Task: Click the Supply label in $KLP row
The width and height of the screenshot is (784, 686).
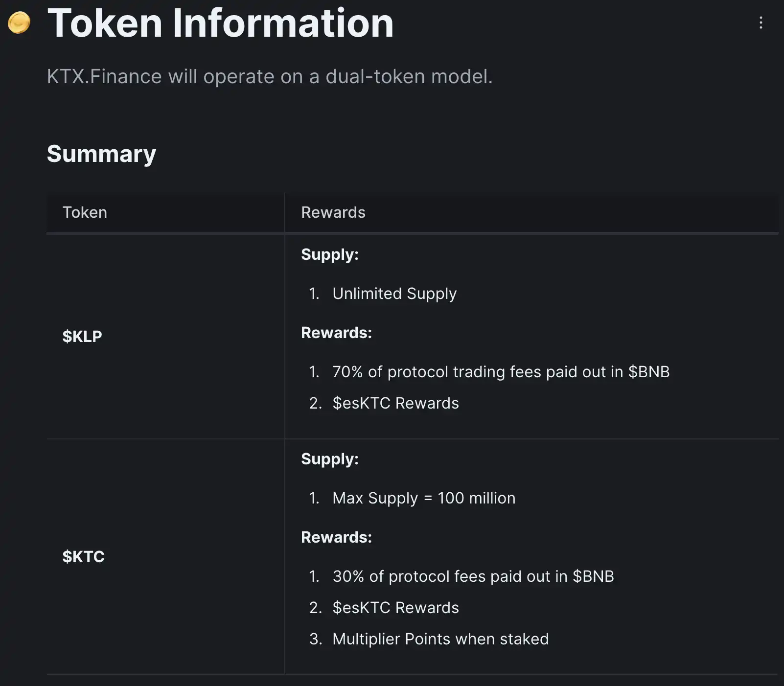Action: (329, 254)
